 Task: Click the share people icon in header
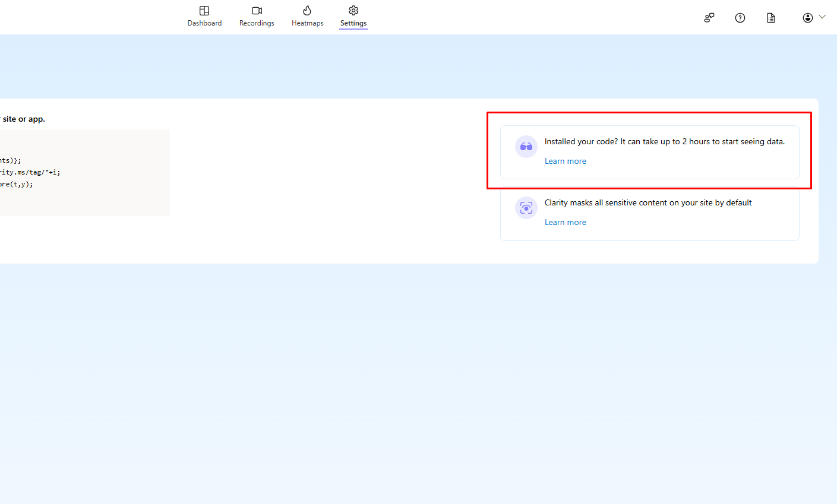coord(709,18)
